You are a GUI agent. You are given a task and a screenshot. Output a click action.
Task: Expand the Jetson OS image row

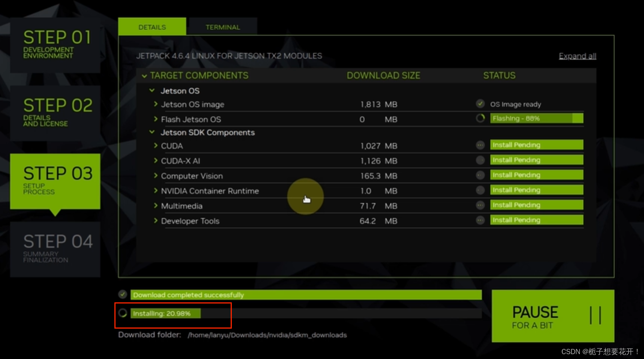pos(156,104)
